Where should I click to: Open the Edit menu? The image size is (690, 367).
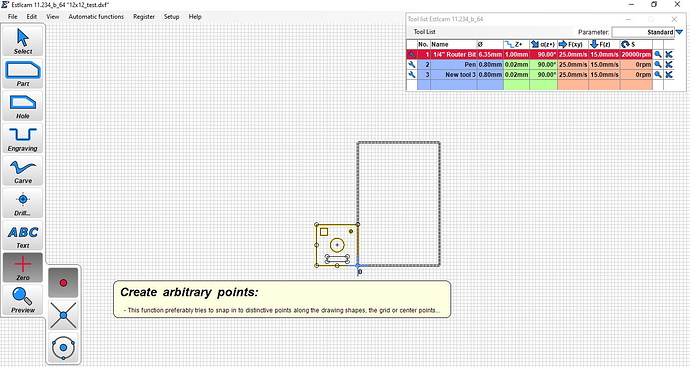[x=32, y=17]
